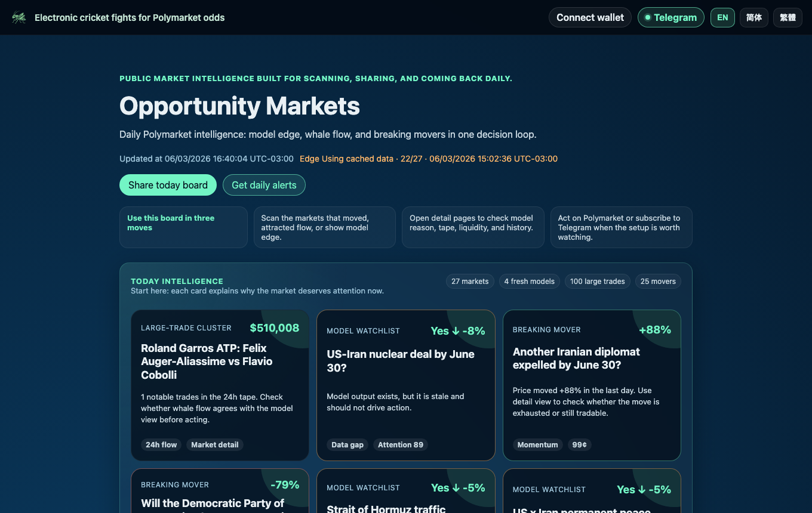Image resolution: width=812 pixels, height=513 pixels.
Task: Click the LARGE-TRADE CLUSTER label
Action: tap(186, 328)
